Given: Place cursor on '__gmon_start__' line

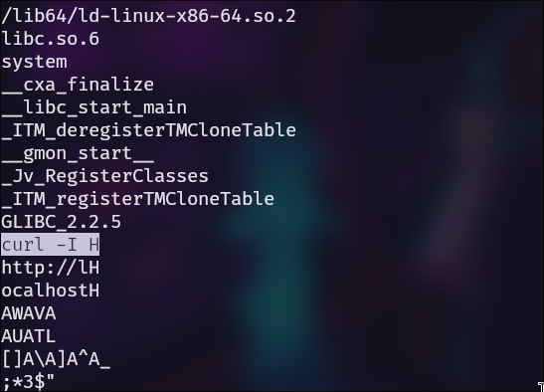Looking at the screenshot, I should point(78,153).
